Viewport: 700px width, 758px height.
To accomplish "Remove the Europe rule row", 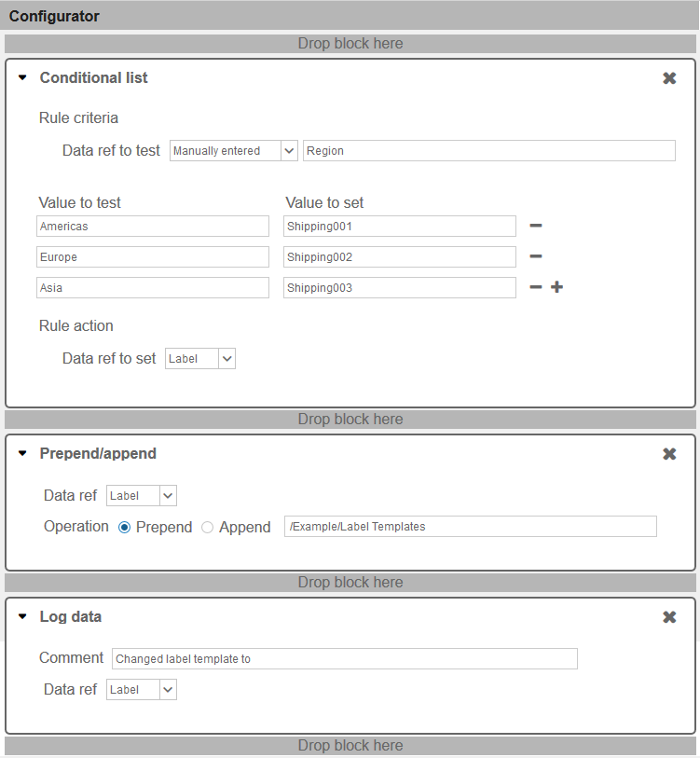I will point(536,256).
